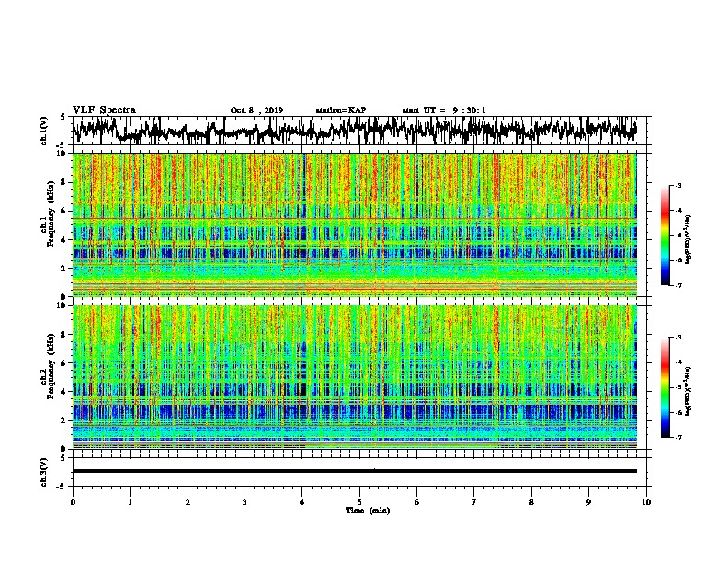
Task: Click the "6" minute tick on time axis
Action: click(x=416, y=502)
